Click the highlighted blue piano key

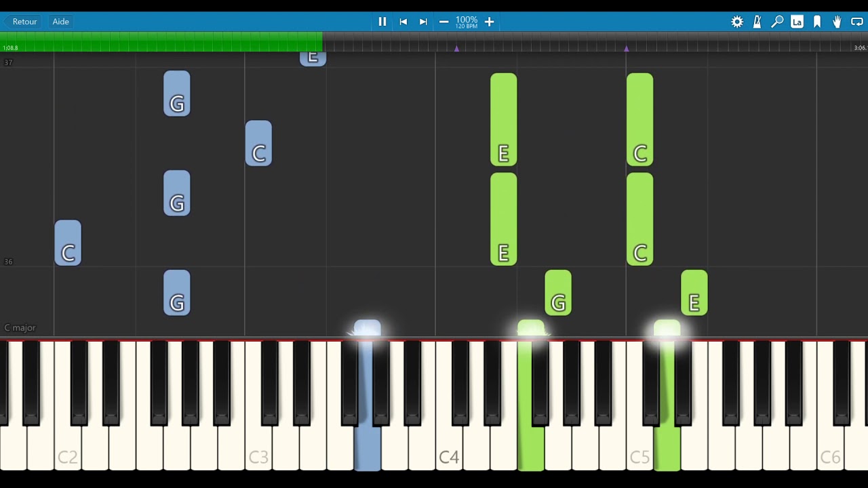coord(368,447)
